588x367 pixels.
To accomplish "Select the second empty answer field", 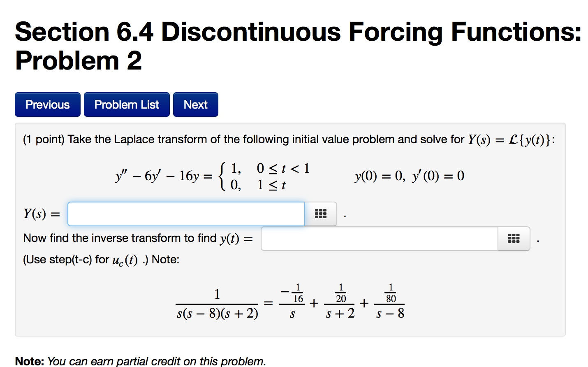I will [378, 239].
